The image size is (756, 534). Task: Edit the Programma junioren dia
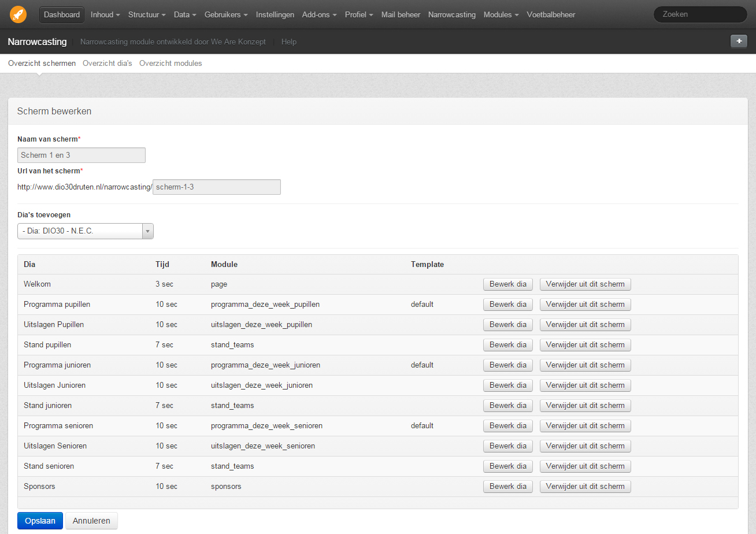tap(508, 365)
